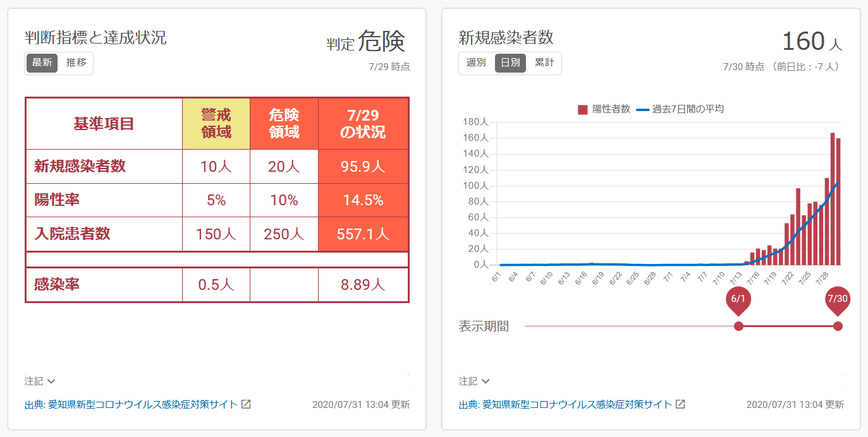Expand 注記 in the 判断指標 card
The width and height of the screenshot is (868, 437).
coord(40,381)
